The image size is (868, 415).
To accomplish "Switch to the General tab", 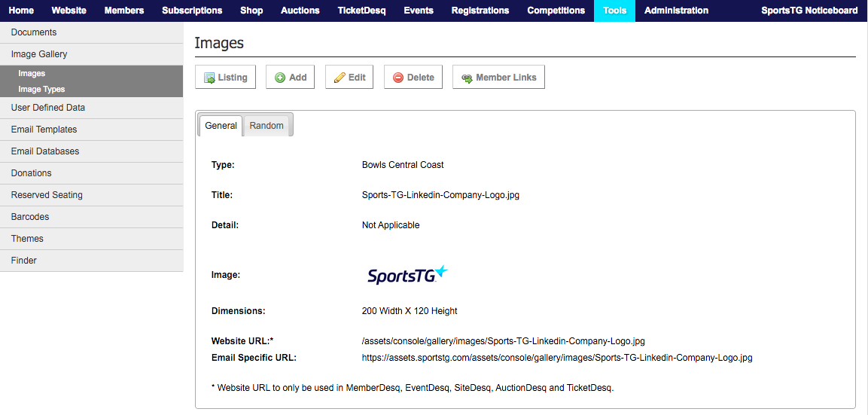I will click(221, 126).
